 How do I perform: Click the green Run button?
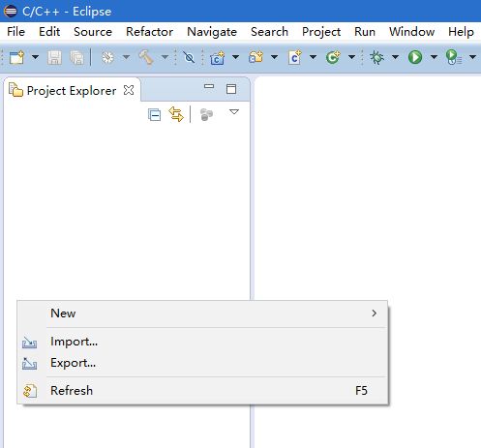click(415, 58)
